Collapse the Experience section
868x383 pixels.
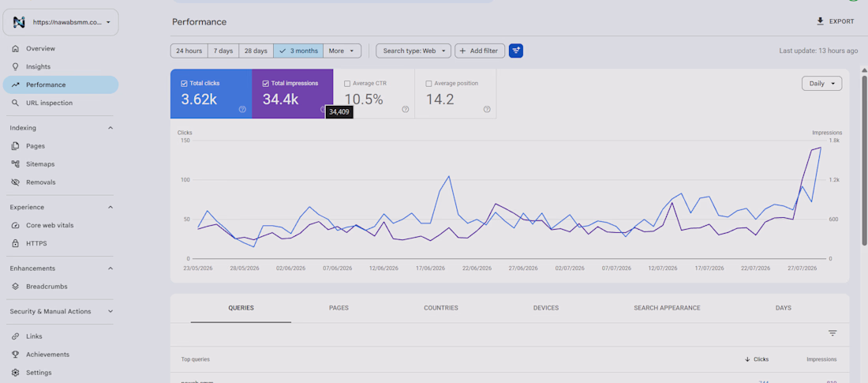click(x=110, y=208)
